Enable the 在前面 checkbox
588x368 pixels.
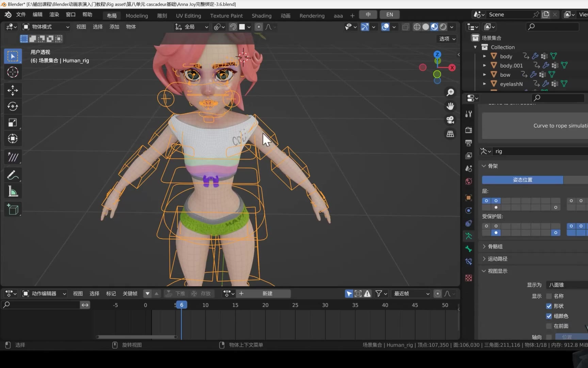click(x=549, y=326)
